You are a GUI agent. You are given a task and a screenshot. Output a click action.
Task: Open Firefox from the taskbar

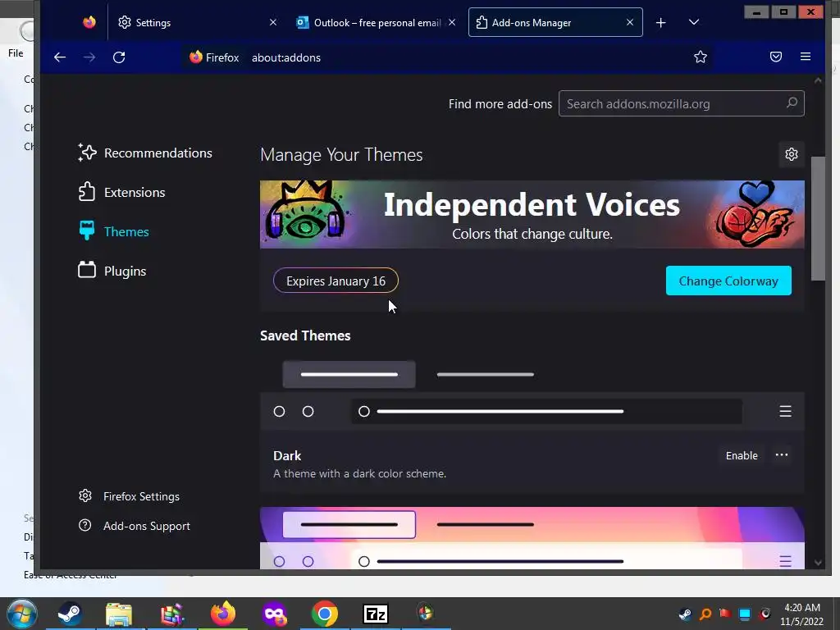coord(223,614)
